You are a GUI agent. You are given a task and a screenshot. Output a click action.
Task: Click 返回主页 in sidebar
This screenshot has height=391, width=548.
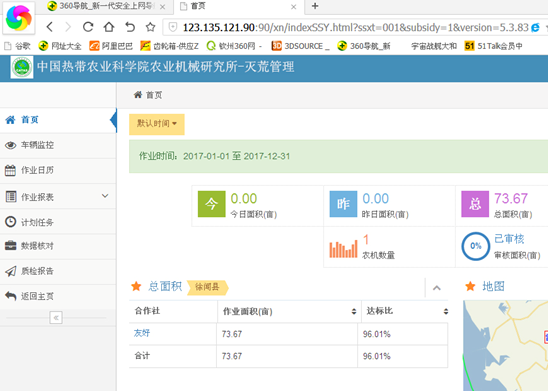pos(58,296)
